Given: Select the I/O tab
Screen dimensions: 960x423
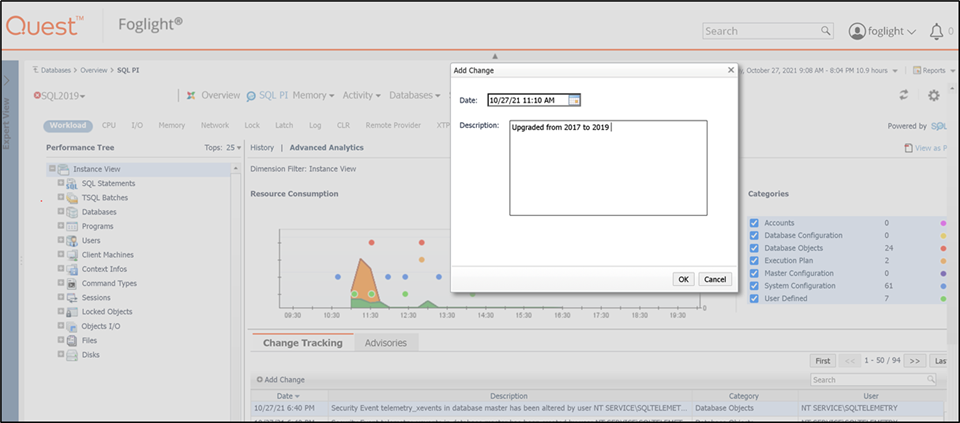Looking at the screenshot, I should click(x=137, y=125).
